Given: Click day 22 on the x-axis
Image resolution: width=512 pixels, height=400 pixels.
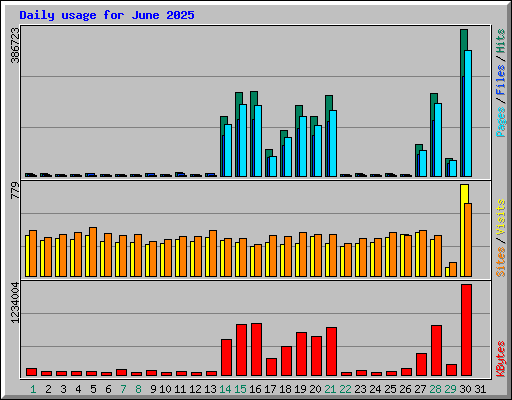Looking at the screenshot, I should 345,389.
